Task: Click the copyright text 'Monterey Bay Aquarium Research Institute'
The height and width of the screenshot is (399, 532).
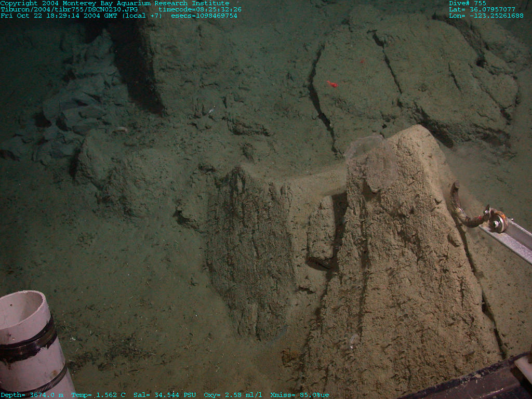Action: point(146,4)
